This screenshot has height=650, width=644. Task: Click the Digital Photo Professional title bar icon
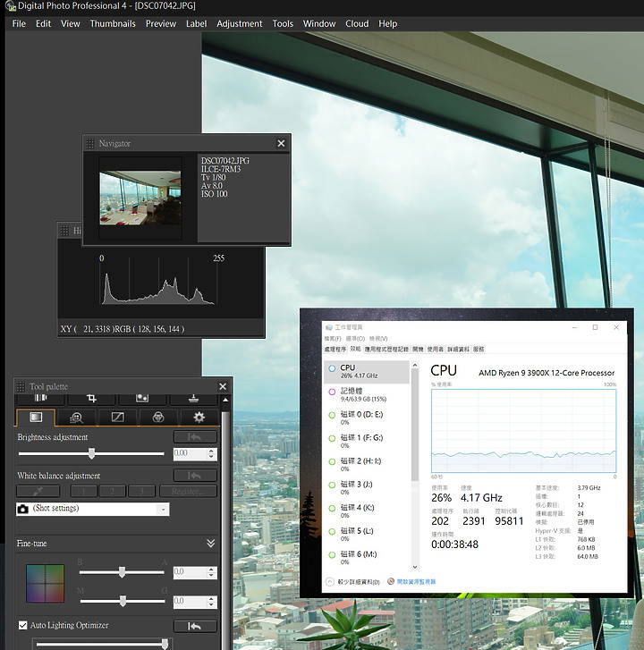point(11,6)
